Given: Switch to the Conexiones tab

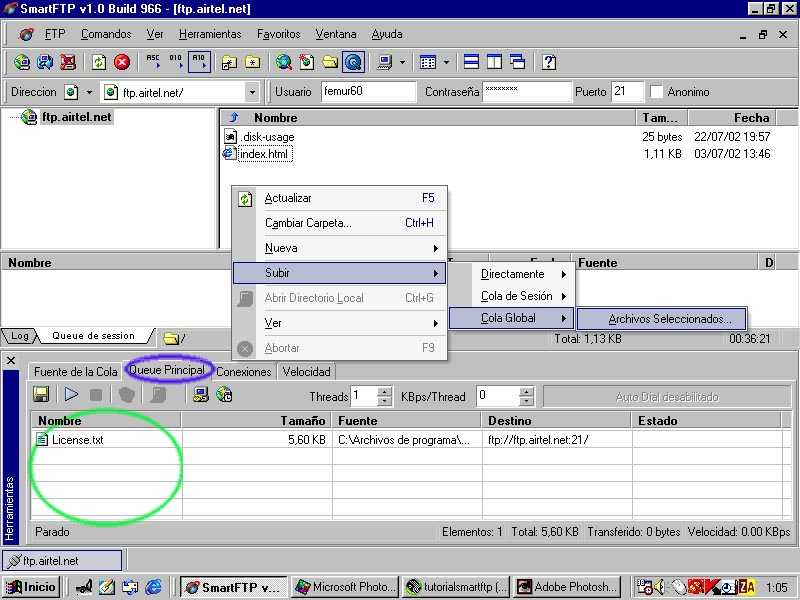Looking at the screenshot, I should [244, 371].
